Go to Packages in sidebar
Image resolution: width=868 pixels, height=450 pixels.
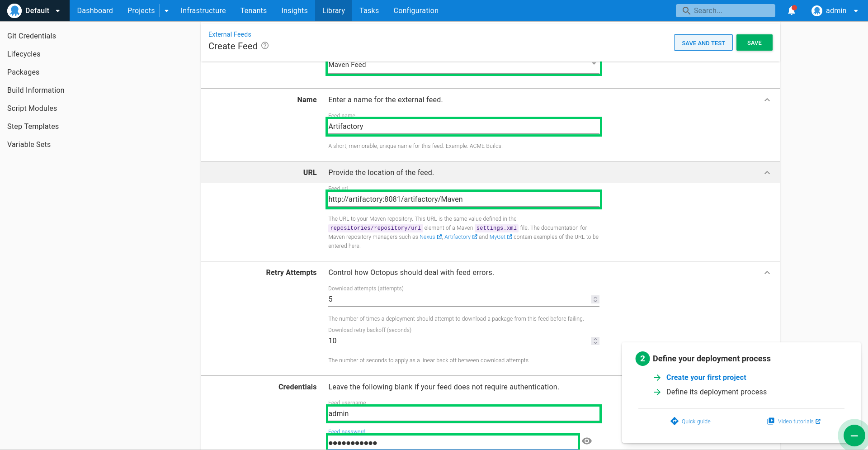[24, 72]
